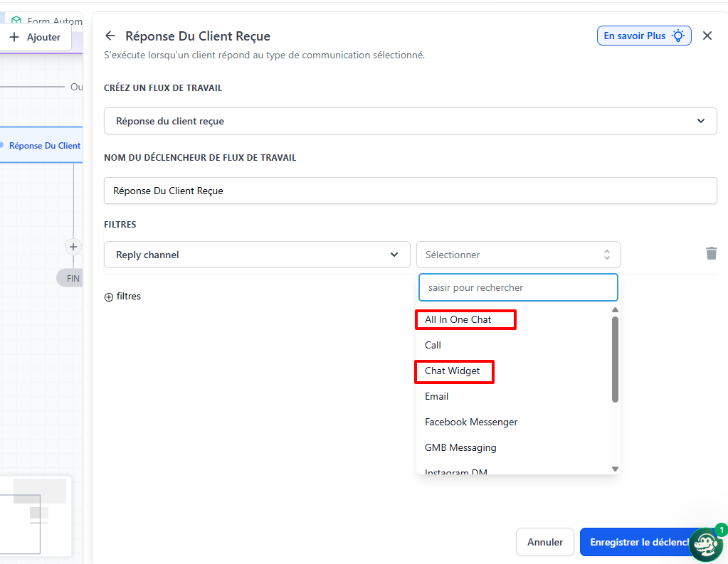
Task: Edit the trigger name field Réponse Du Client Reçue
Action: tap(411, 191)
